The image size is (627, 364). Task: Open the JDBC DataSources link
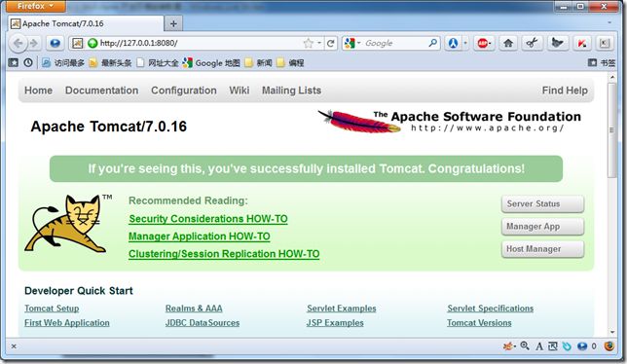(x=203, y=323)
